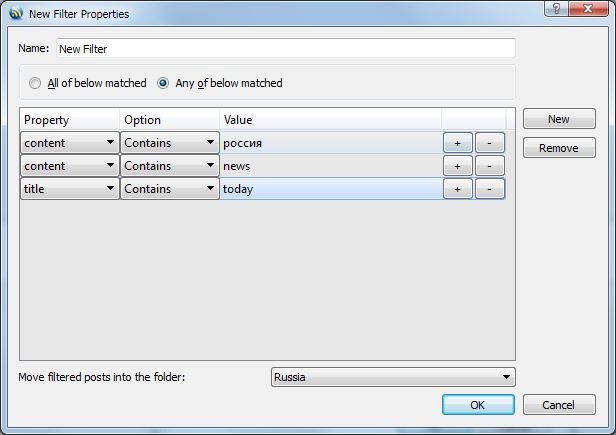The height and width of the screenshot is (435, 616).
Task: Click the plus button in the today row
Action: pos(457,189)
